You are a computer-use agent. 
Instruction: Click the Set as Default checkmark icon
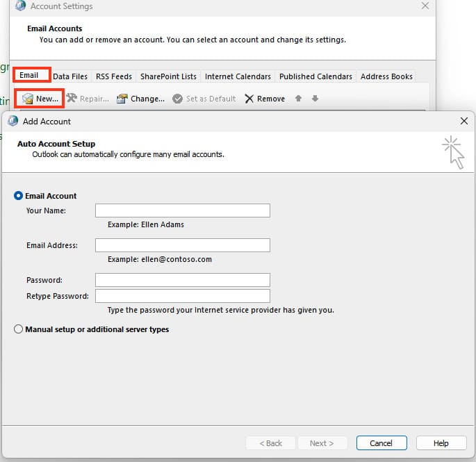pyautogui.click(x=178, y=99)
